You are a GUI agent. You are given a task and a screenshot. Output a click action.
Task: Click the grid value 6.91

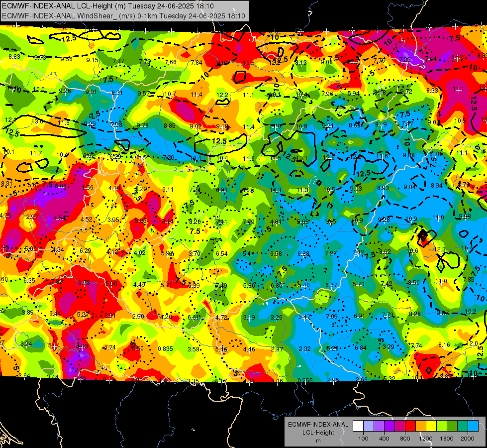coord(359,316)
